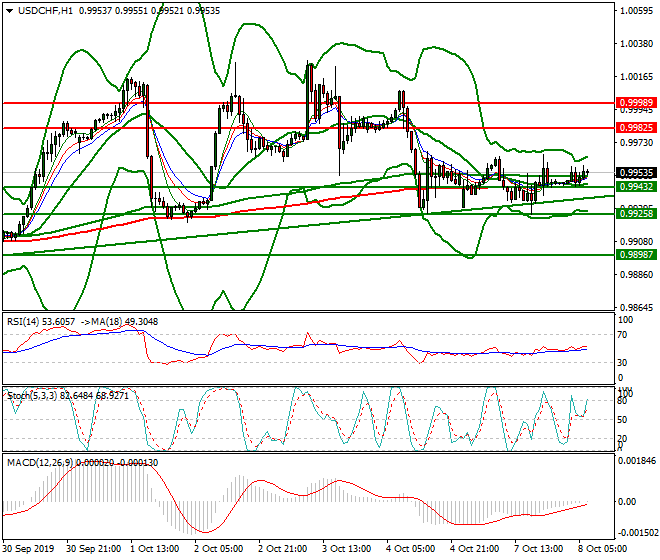Select the current price label 0.99535
660x560 pixels.
[x=636, y=173]
